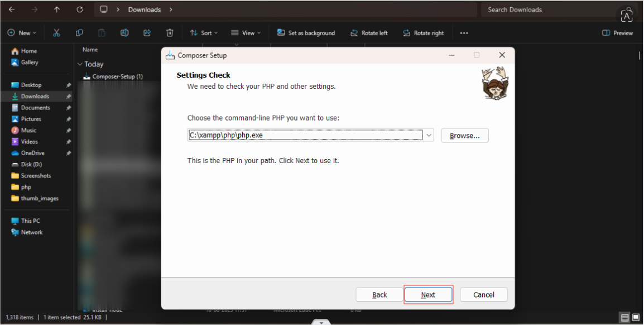Viewport: 644px width, 325px height.
Task: Open the View dropdown menu
Action: (x=246, y=33)
